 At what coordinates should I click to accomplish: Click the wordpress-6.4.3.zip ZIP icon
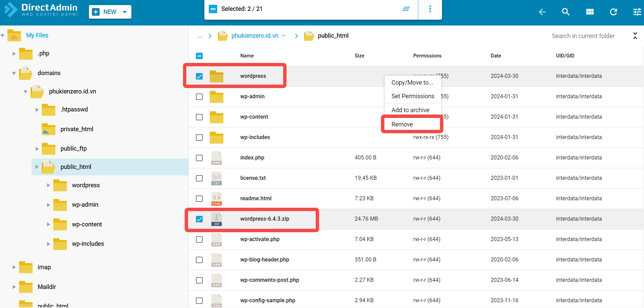217,219
